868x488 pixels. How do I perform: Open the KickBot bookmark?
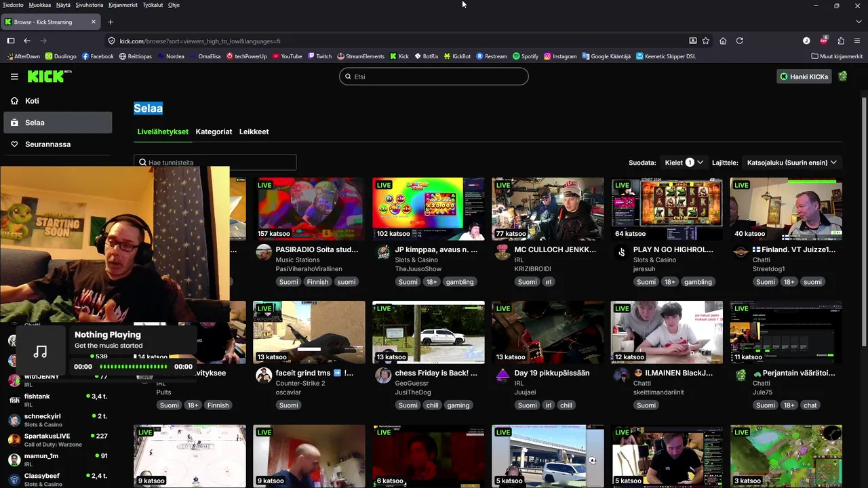pos(457,56)
